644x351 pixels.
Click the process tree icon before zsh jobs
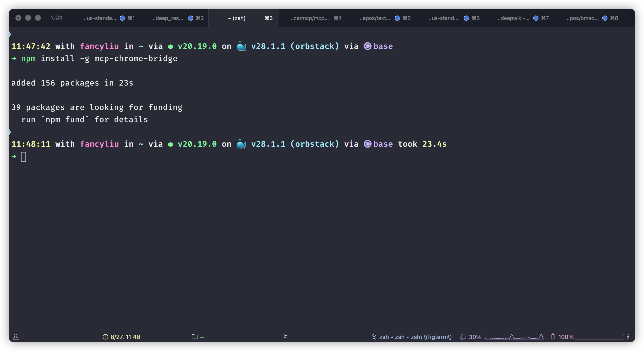pyautogui.click(x=374, y=337)
